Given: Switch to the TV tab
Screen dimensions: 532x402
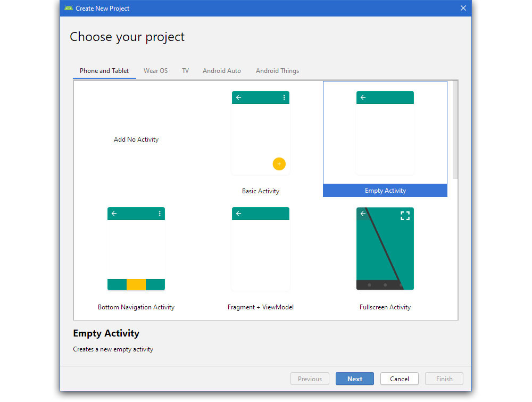Looking at the screenshot, I should point(185,70).
